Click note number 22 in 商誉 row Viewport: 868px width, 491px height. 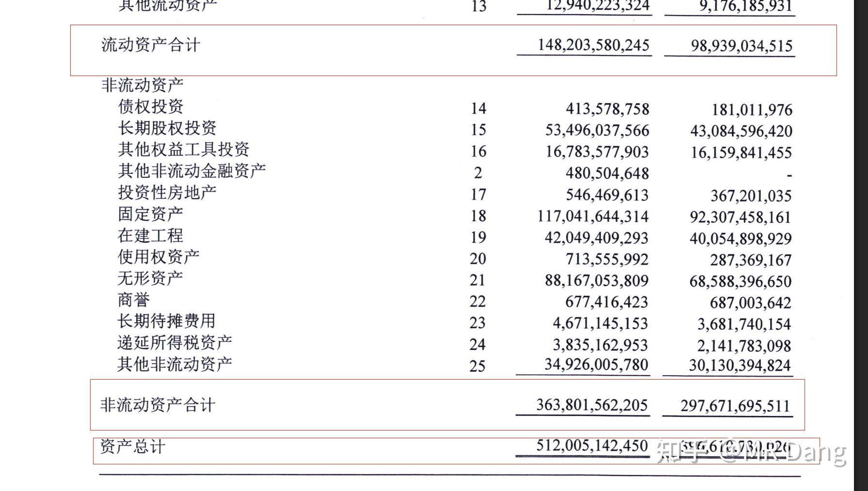tap(478, 302)
